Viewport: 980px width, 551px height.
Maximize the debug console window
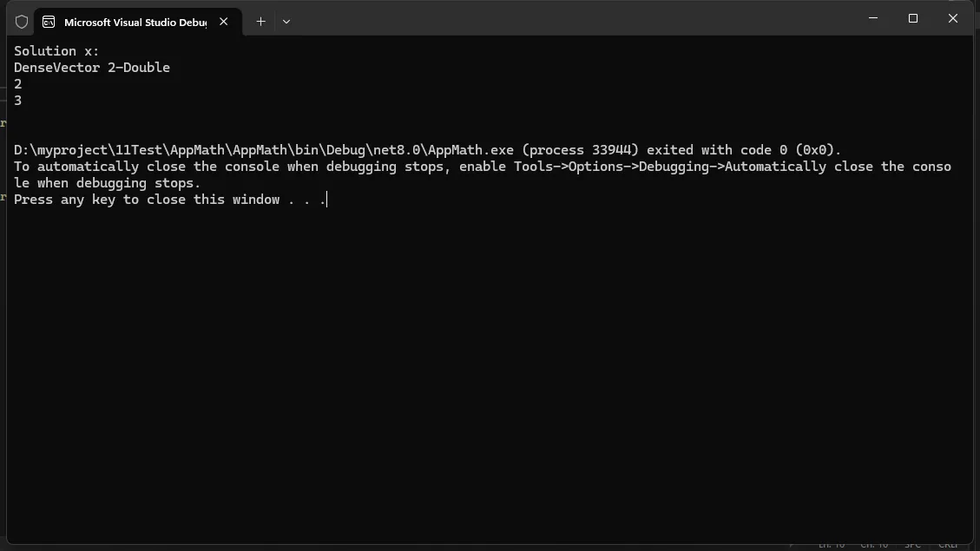point(913,18)
